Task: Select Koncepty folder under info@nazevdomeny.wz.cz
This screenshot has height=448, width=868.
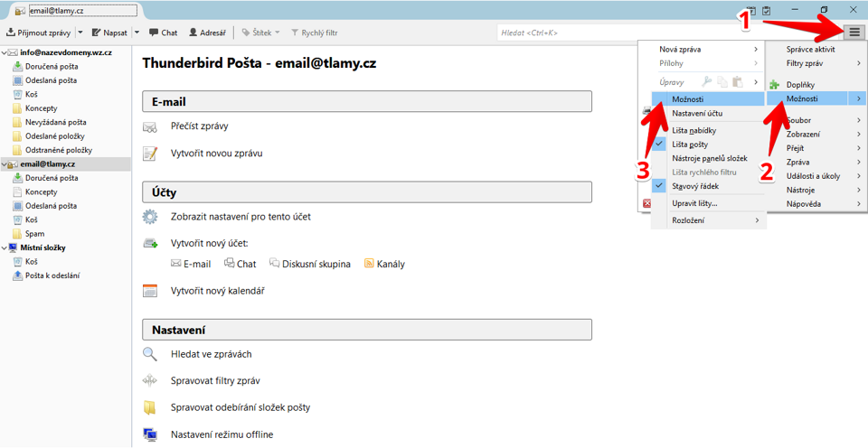Action: [41, 108]
